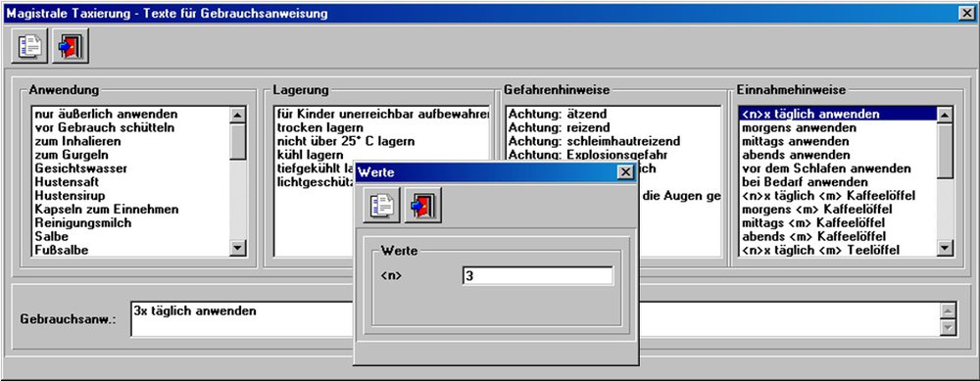Select '<n>x täglich anwenden' entry

point(838,115)
